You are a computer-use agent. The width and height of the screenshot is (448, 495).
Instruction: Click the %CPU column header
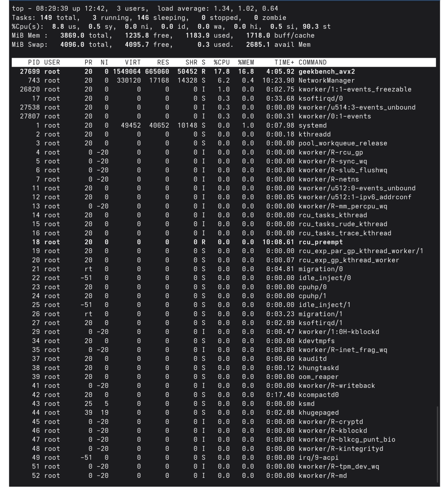(222, 62)
